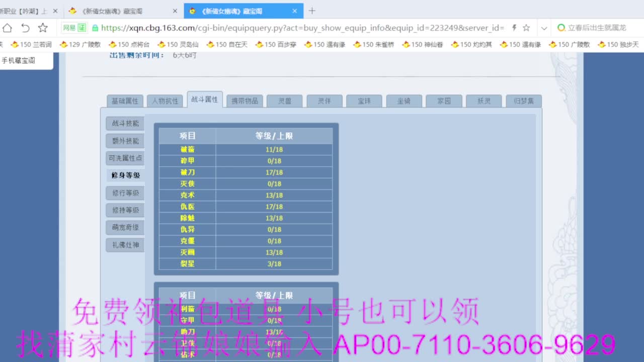This screenshot has width=644, height=362.
Task: Show the 修持等级 section
Action: pos(125,210)
